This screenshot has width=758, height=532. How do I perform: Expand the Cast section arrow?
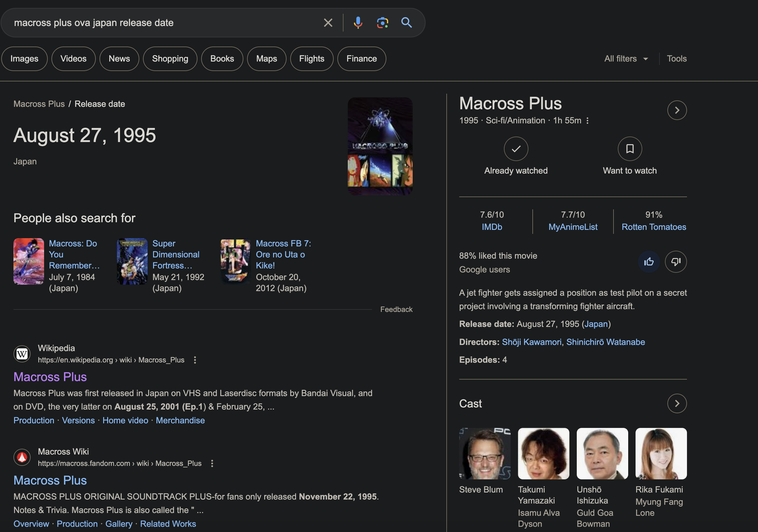677,403
